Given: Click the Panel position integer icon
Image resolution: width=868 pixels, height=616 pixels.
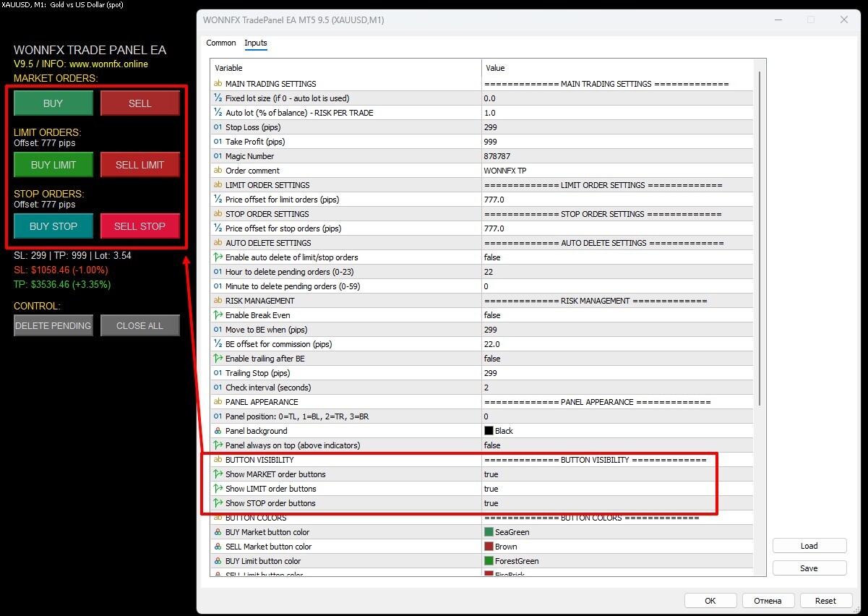Looking at the screenshot, I should click(x=218, y=416).
